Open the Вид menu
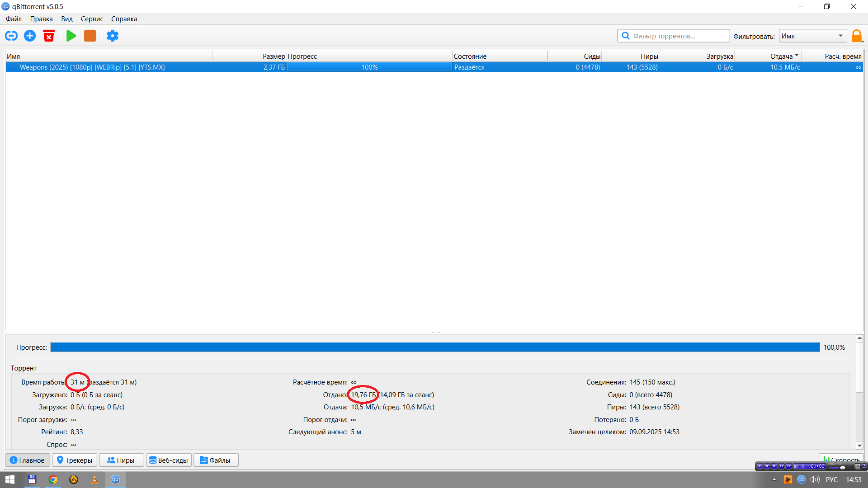 click(x=66, y=19)
